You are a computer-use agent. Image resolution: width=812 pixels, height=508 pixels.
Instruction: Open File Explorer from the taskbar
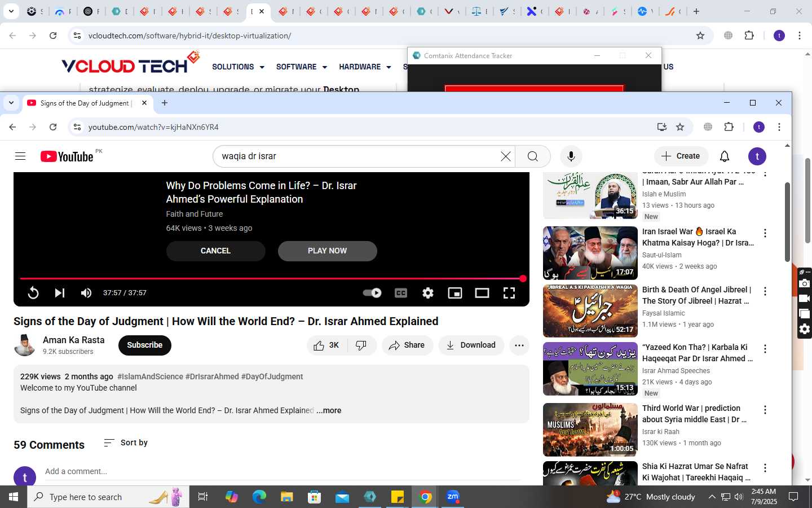click(x=287, y=497)
